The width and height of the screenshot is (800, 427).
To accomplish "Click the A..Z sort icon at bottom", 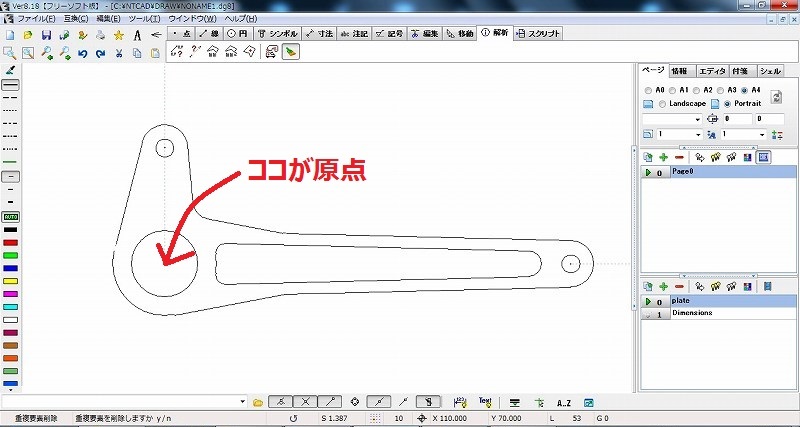I will [x=563, y=401].
